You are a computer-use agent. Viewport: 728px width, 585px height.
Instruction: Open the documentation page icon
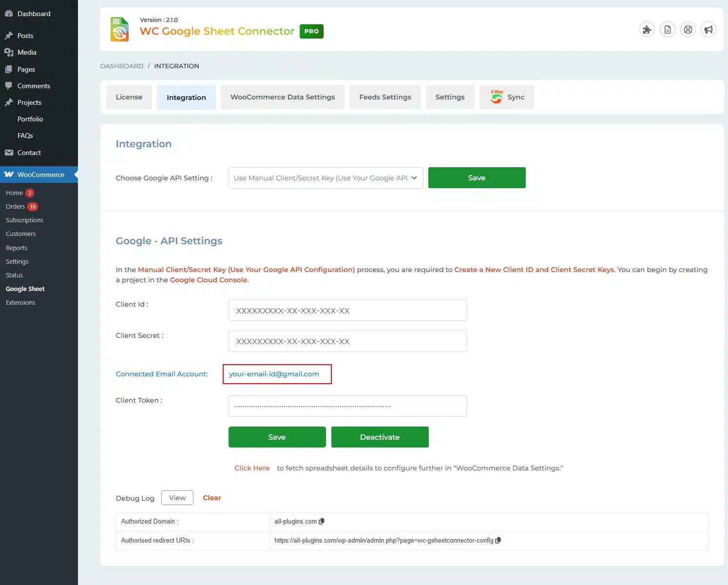pos(668,30)
